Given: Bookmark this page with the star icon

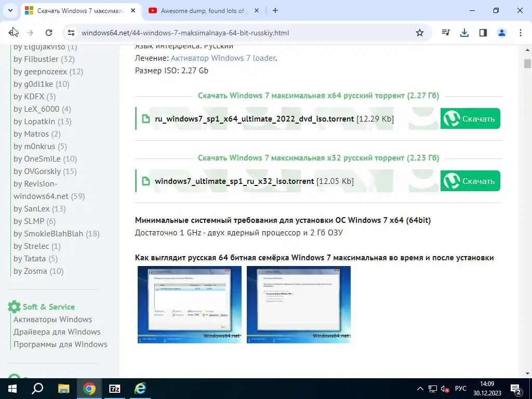Looking at the screenshot, I should 420,33.
